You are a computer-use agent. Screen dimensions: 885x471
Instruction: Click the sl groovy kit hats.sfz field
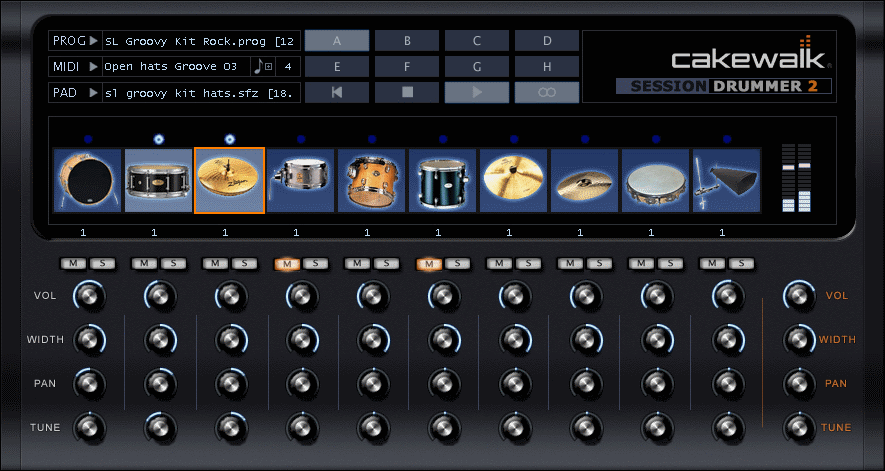point(201,93)
